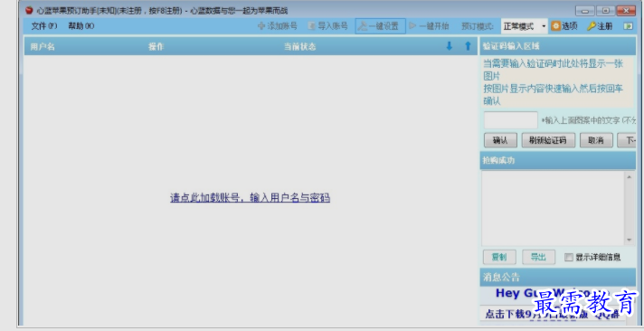Click the 确认 button

[500, 140]
